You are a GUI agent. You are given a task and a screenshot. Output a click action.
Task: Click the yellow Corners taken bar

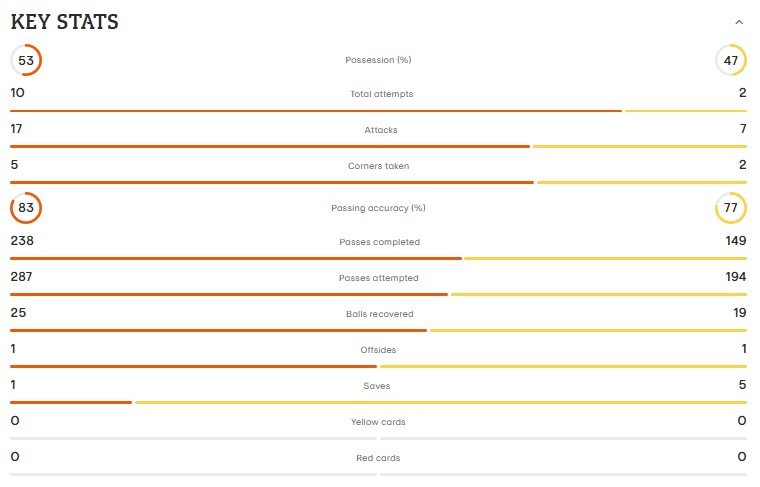coord(642,183)
